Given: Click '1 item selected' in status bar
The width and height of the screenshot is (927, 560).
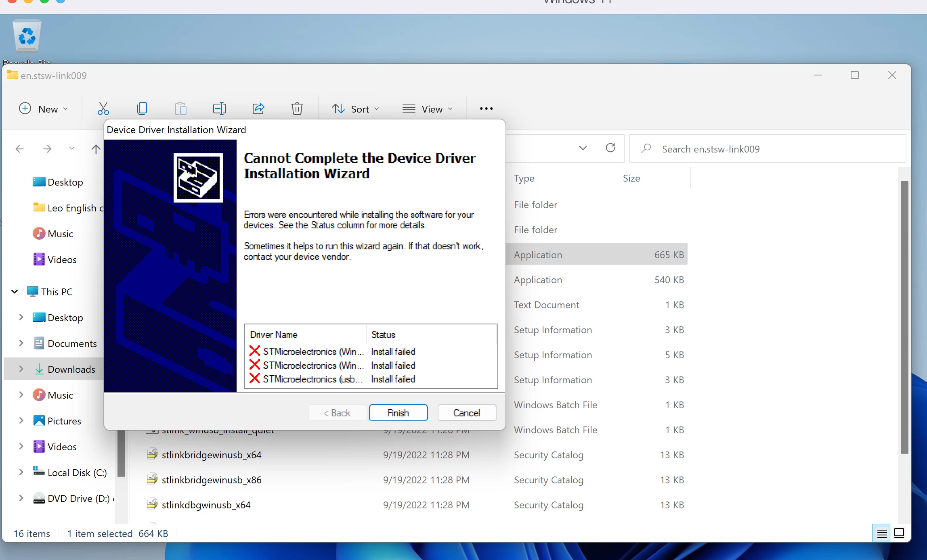Looking at the screenshot, I should (x=100, y=533).
